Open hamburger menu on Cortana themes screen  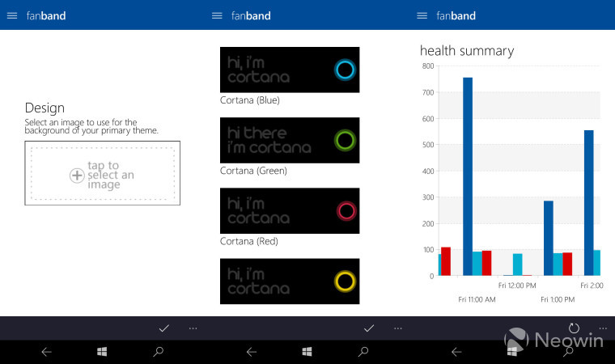pos(217,15)
